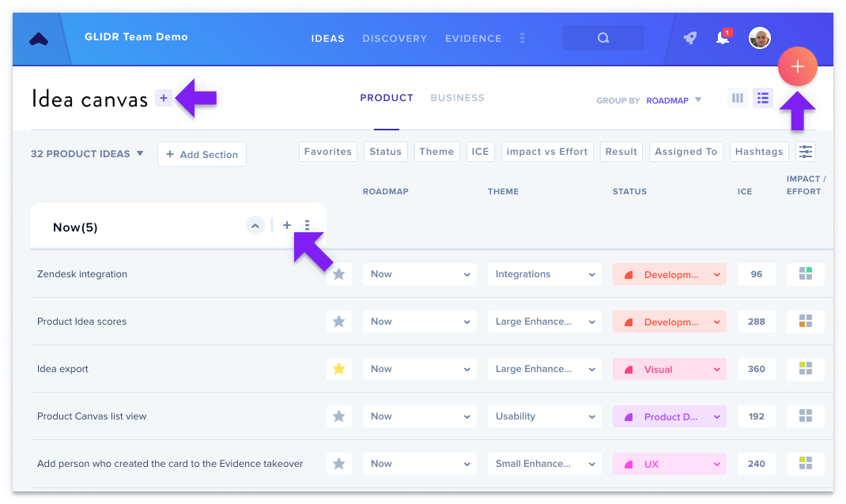Unfavorite the Idea export idea
Screen dimensions: 846x504
click(x=339, y=369)
